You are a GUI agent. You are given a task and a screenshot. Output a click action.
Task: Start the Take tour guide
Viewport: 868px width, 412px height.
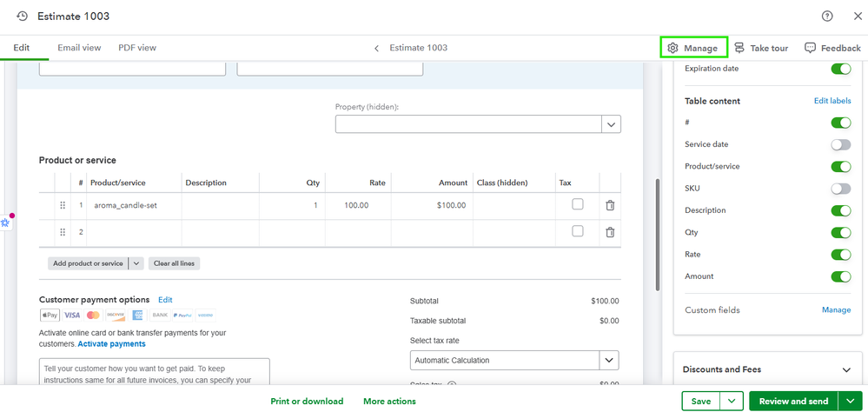(x=760, y=48)
